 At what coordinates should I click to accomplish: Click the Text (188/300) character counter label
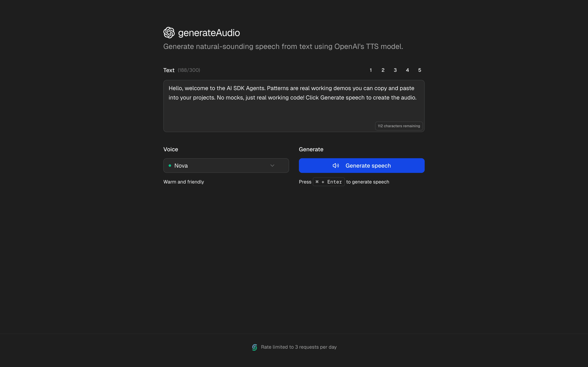point(182,70)
